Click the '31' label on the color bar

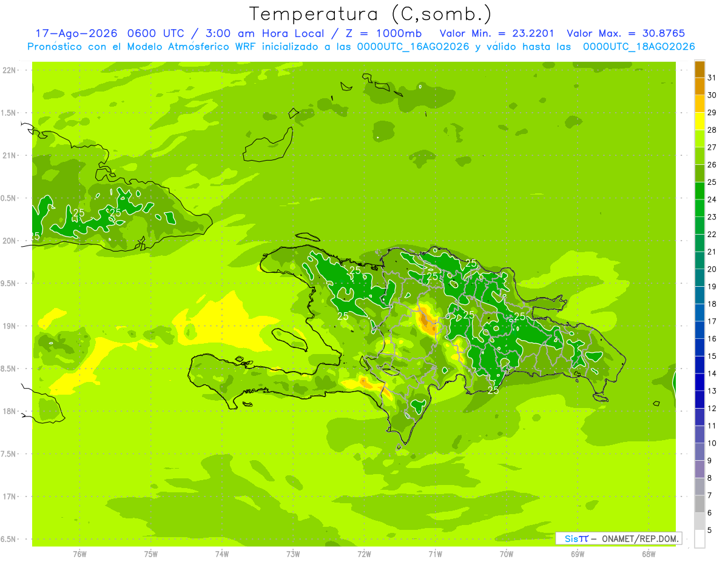(712, 78)
